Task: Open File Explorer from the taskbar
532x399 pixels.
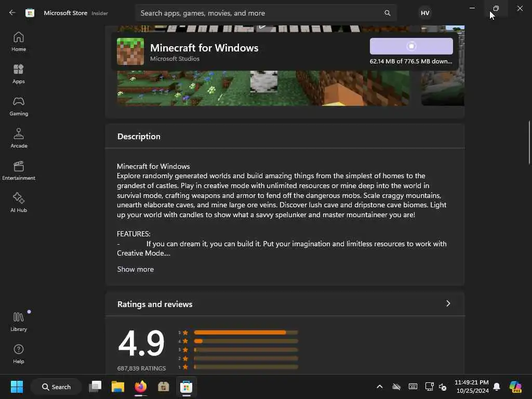Action: pyautogui.click(x=118, y=387)
